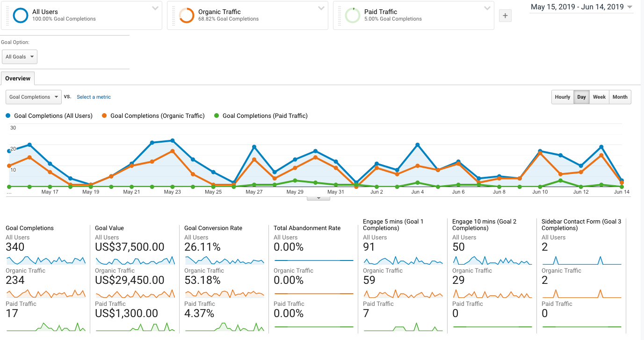The width and height of the screenshot is (644, 340).
Task: Expand the Organic Traffic segment chevron
Action: [321, 8]
